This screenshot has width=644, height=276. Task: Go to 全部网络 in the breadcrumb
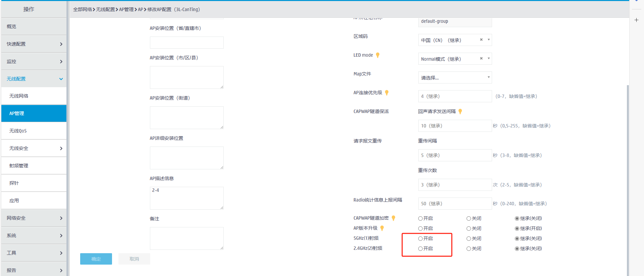coord(83,9)
